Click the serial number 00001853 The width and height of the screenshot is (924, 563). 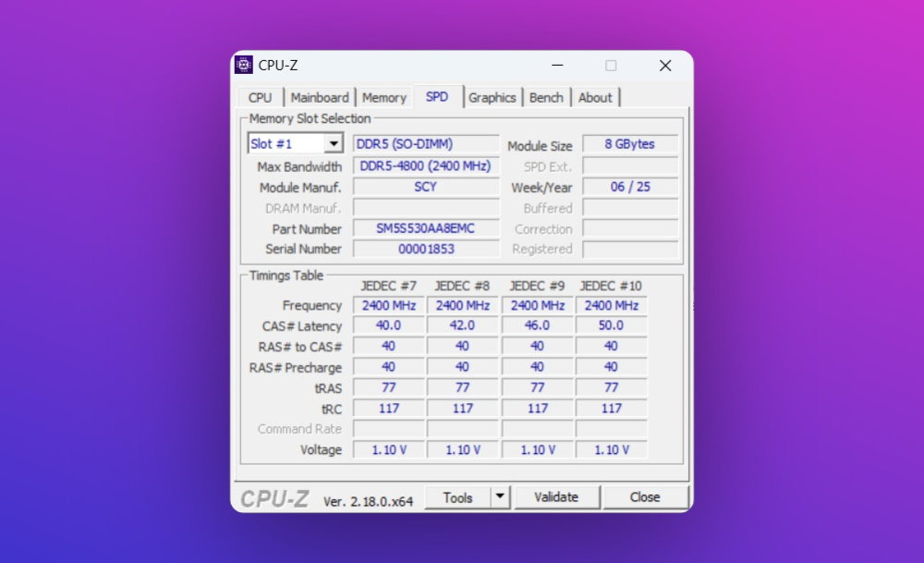click(426, 250)
